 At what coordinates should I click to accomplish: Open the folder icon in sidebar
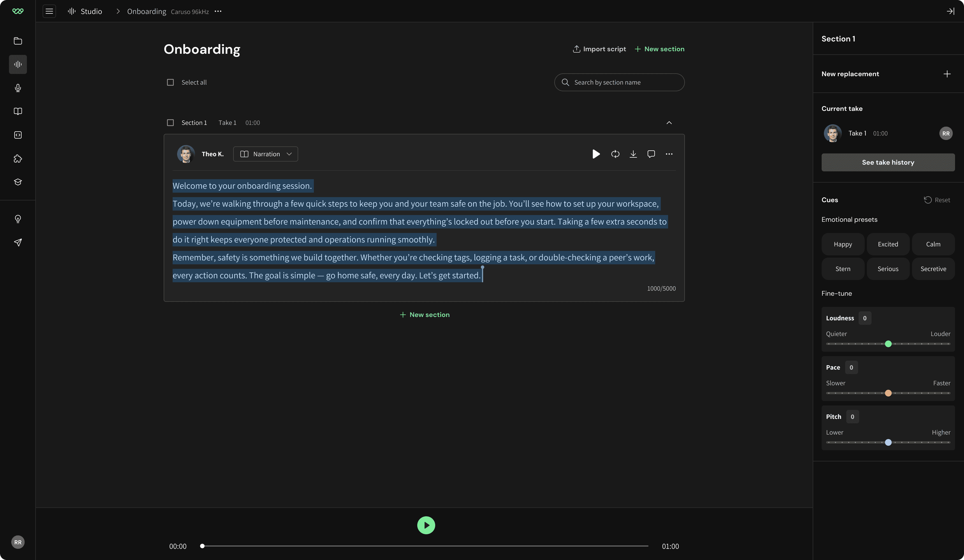coord(18,41)
